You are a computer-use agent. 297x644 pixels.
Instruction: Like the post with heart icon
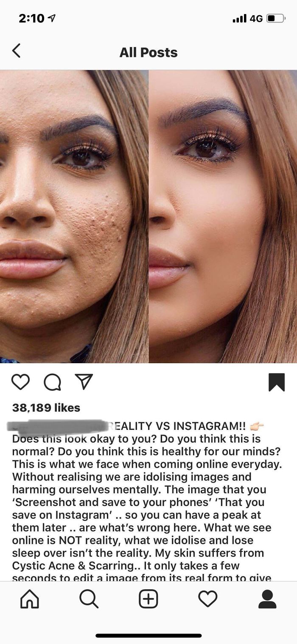pos(20,381)
